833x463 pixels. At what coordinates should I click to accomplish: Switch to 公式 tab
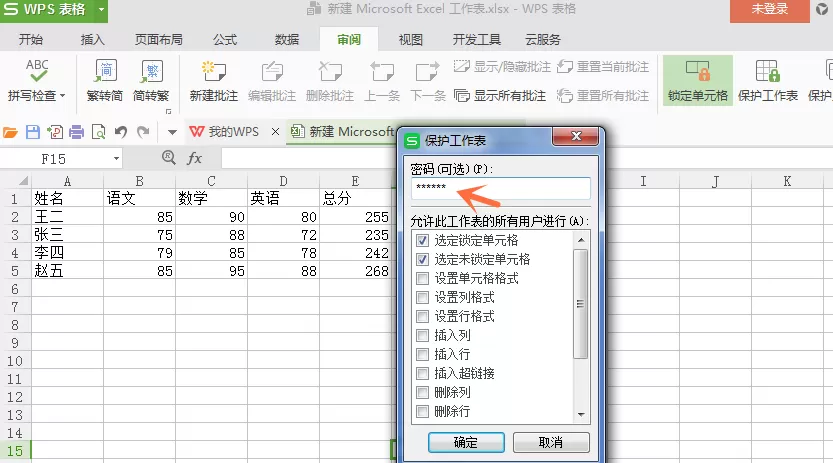tap(225, 40)
